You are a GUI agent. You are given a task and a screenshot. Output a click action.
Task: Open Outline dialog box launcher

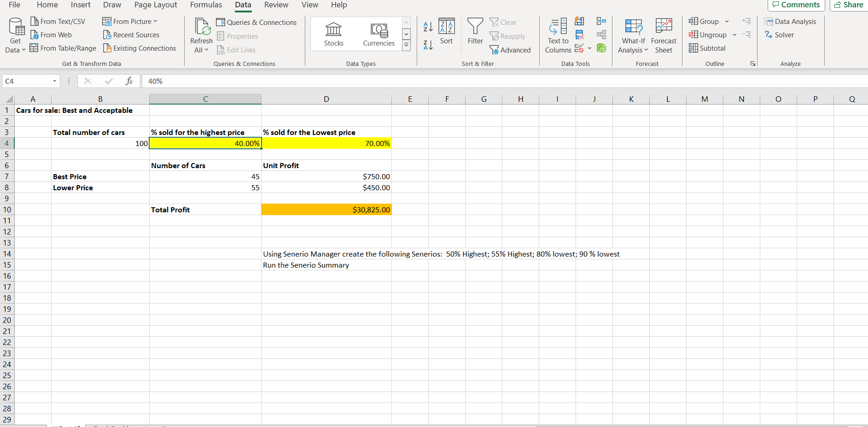[x=753, y=64]
